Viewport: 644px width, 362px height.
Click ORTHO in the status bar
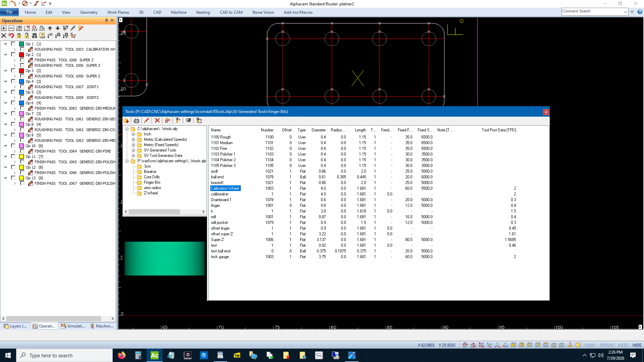coord(606,345)
